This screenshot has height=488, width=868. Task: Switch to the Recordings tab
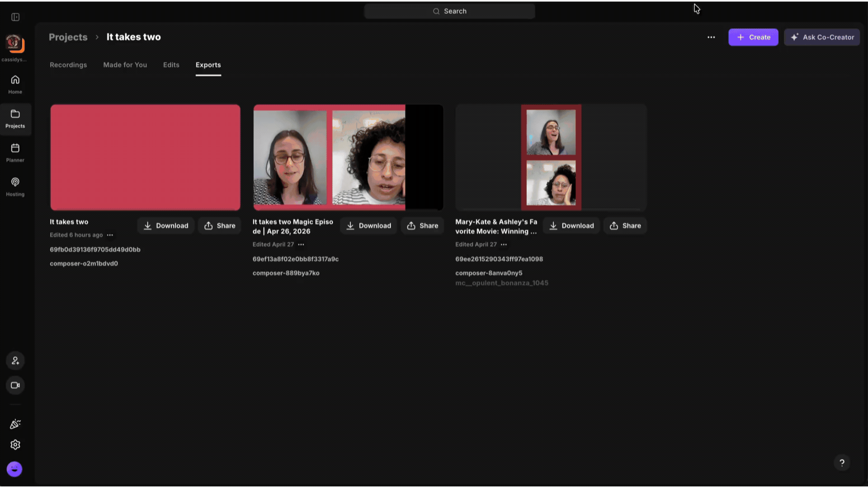(x=68, y=65)
